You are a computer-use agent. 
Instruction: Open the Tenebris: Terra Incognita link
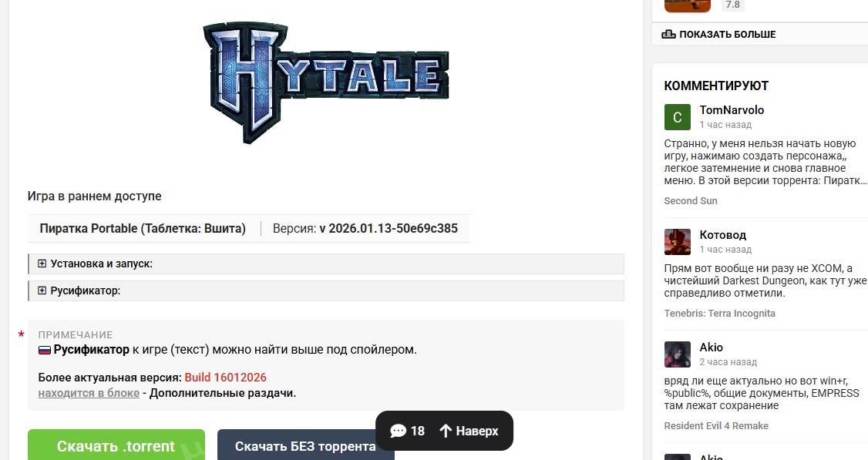click(720, 314)
